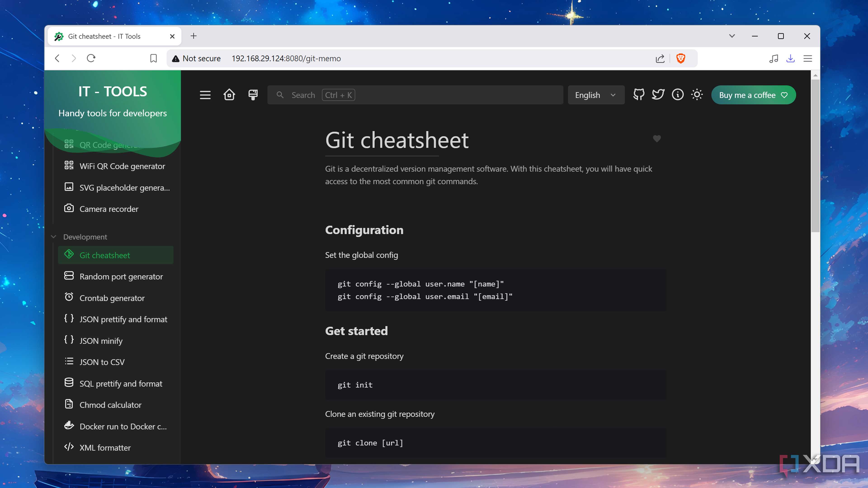Click the Get started heading
The image size is (868, 488).
356,331
